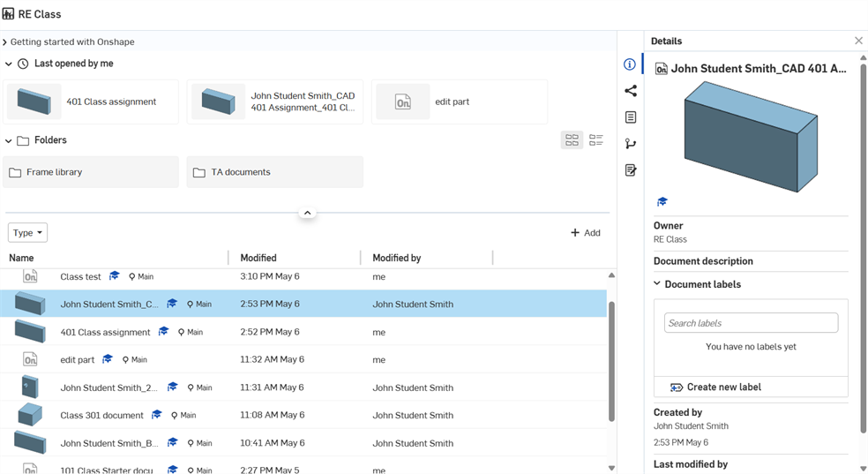The height and width of the screenshot is (474, 868).
Task: Open the Type filter dropdown
Action: (27, 233)
